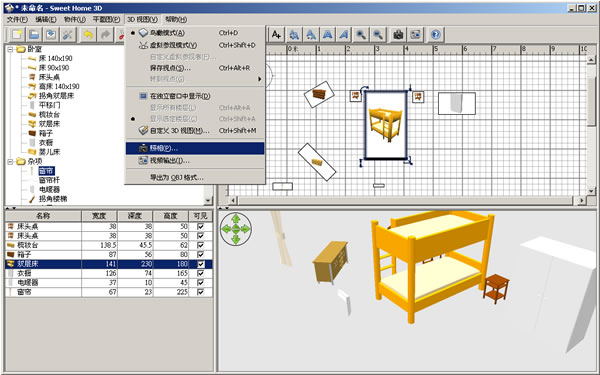Toggle visible checkbox for 窗帘 row
This screenshot has height=375, width=600.
coord(200,292)
